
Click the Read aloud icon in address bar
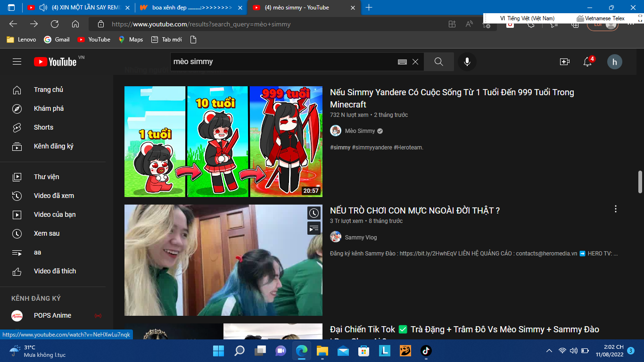tap(469, 24)
